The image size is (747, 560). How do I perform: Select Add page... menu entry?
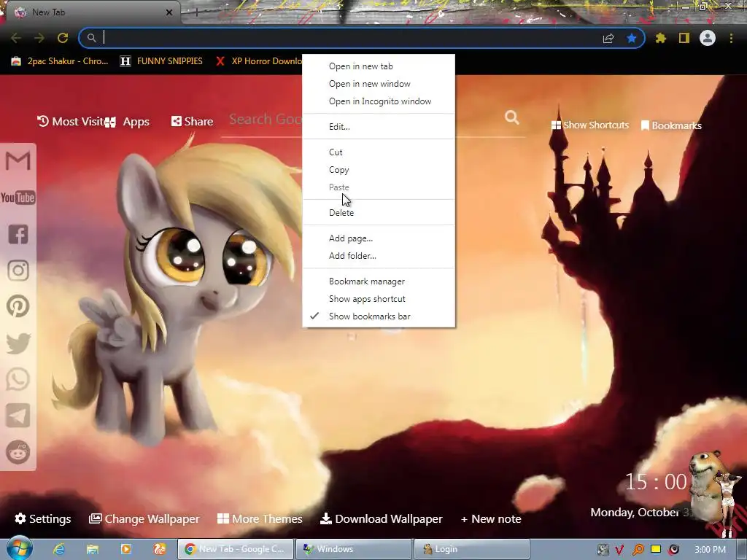[379, 238]
